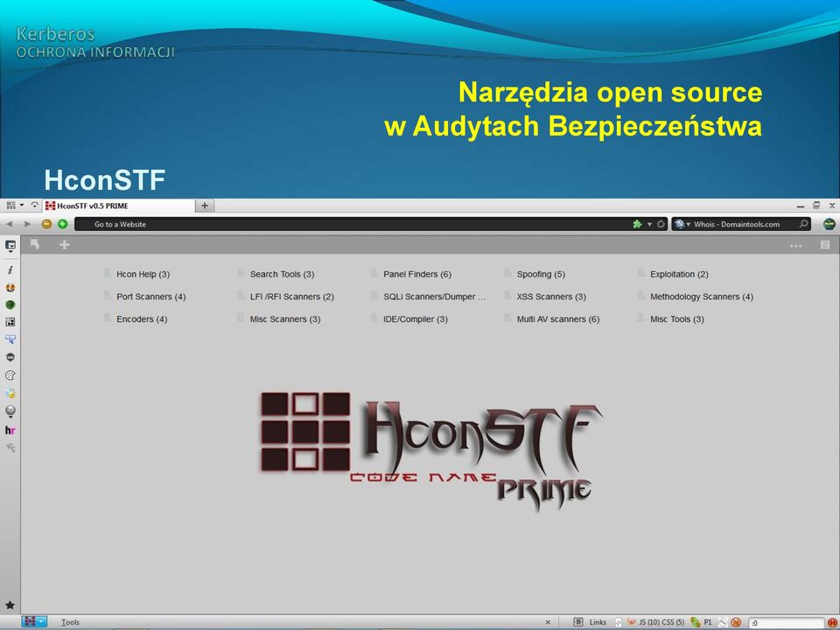Click the dark round badge sidebar icon
840x630 pixels.
point(10,357)
